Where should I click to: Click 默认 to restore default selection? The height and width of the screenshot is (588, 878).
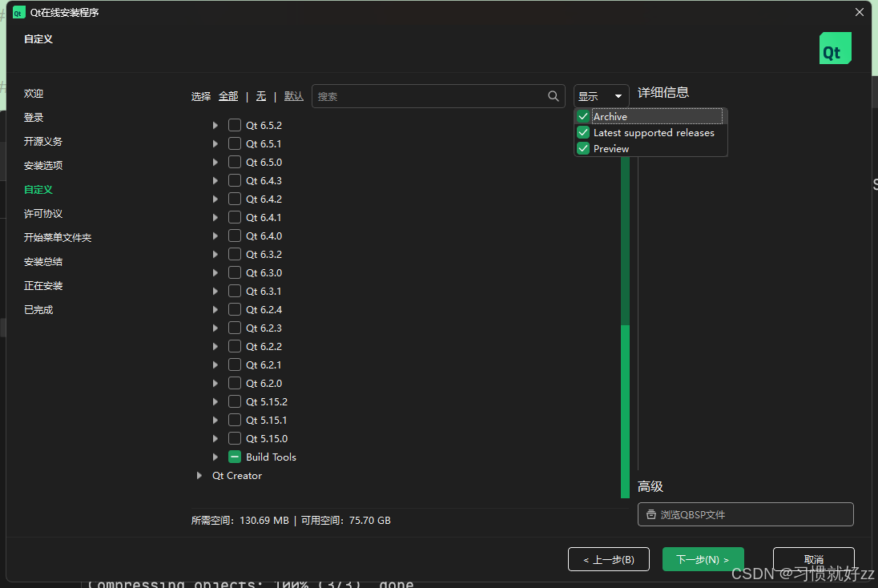coord(293,96)
